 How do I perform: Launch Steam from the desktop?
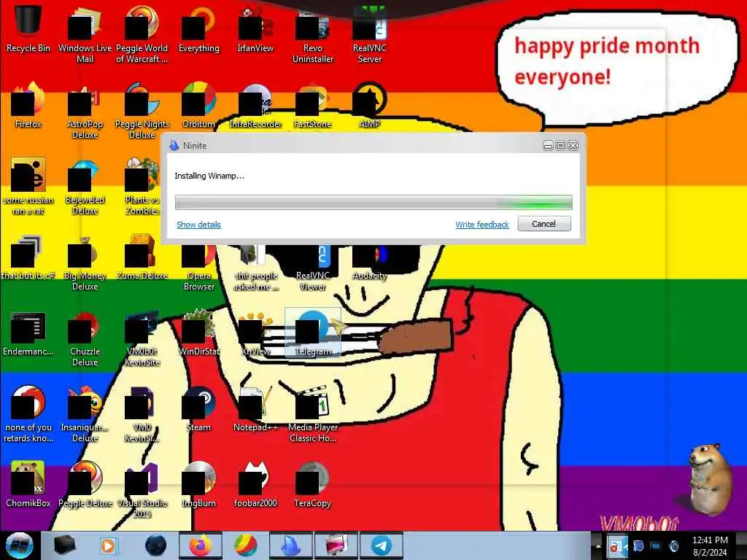coord(198,408)
